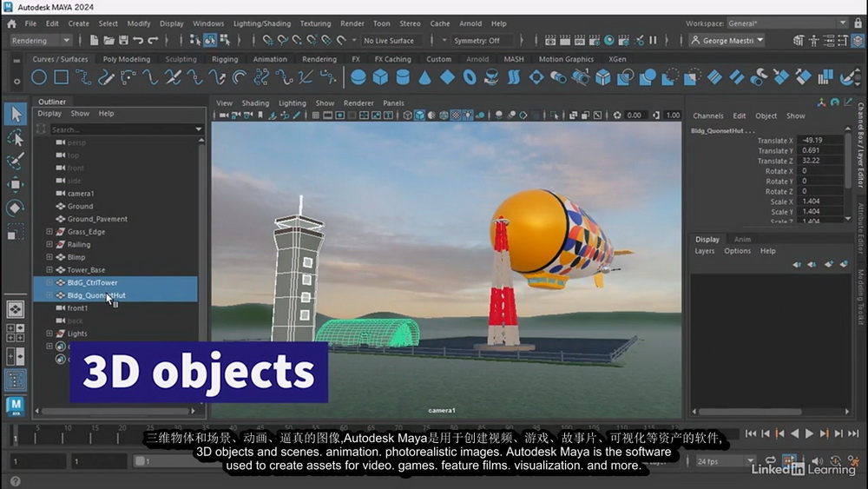The height and width of the screenshot is (489, 868).
Task: Open the Outliner search filter dropdown
Action: (199, 129)
